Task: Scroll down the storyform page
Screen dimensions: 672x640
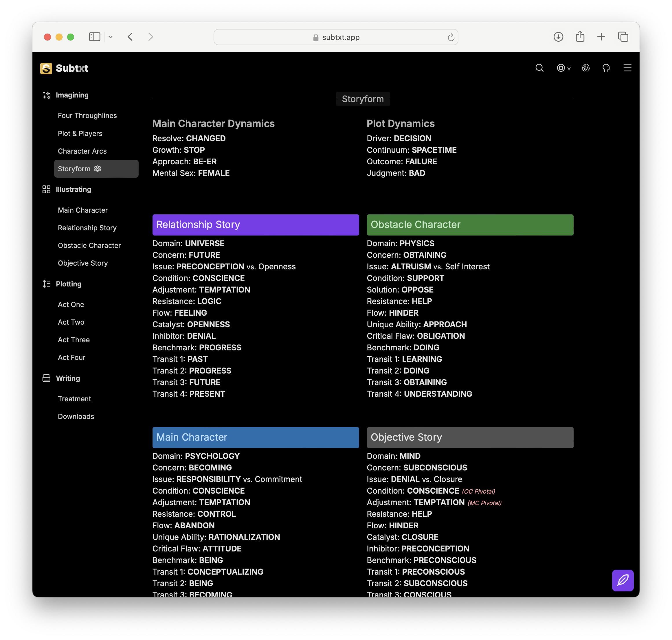Action: click(362, 360)
